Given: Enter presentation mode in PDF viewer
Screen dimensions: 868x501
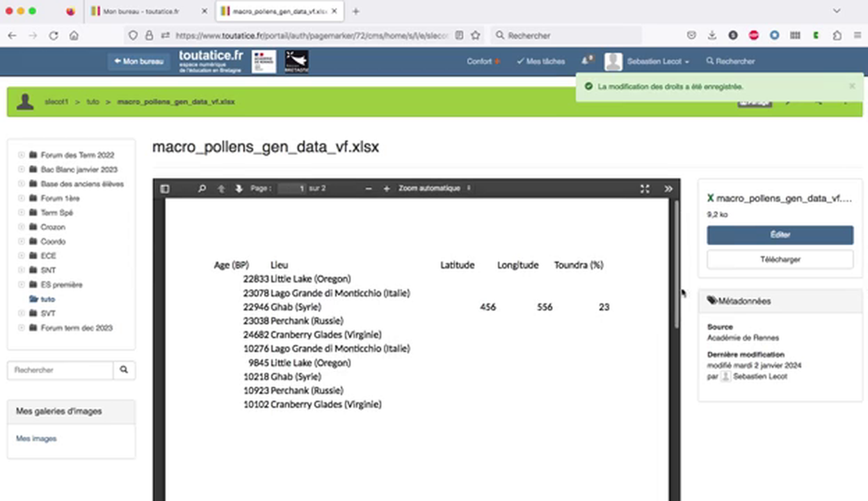Looking at the screenshot, I should tap(644, 188).
